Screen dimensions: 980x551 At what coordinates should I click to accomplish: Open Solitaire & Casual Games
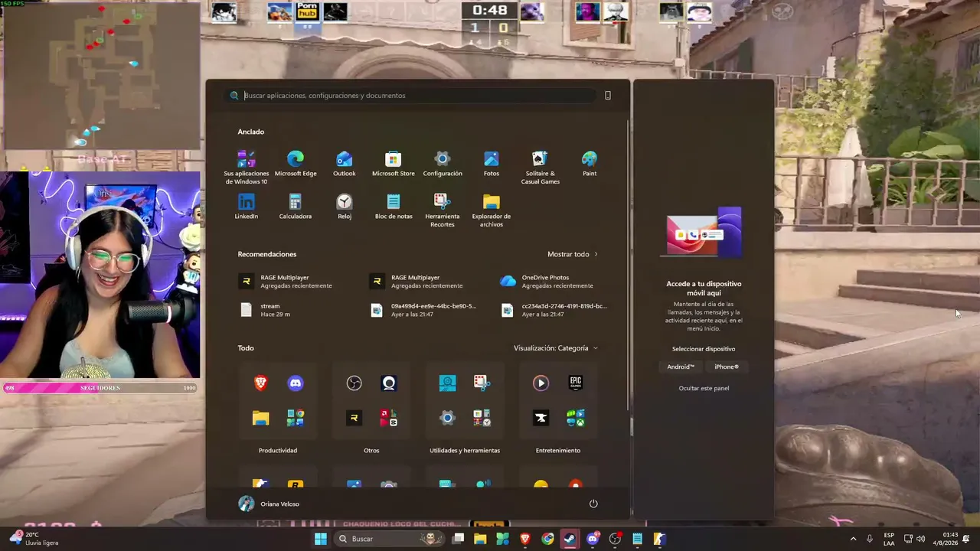point(541,168)
